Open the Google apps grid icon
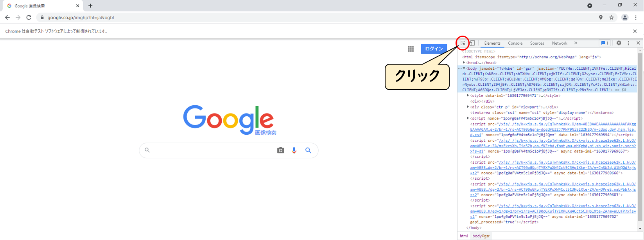This screenshot has width=644, height=240. 411,49
